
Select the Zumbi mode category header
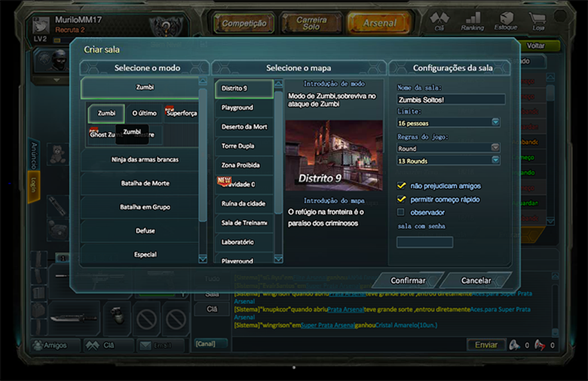coord(140,87)
